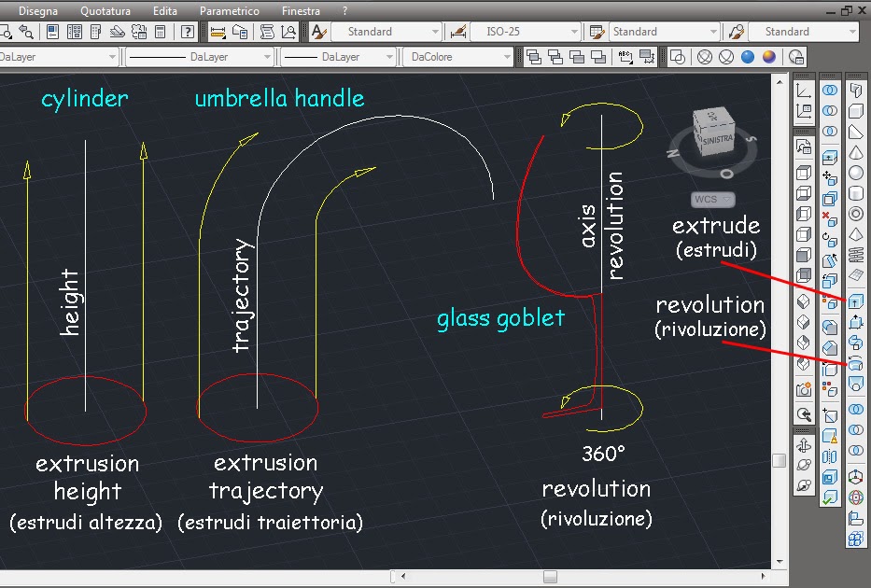This screenshot has width=871, height=588.
Task: Open the Disegna menu
Action: tap(38, 11)
